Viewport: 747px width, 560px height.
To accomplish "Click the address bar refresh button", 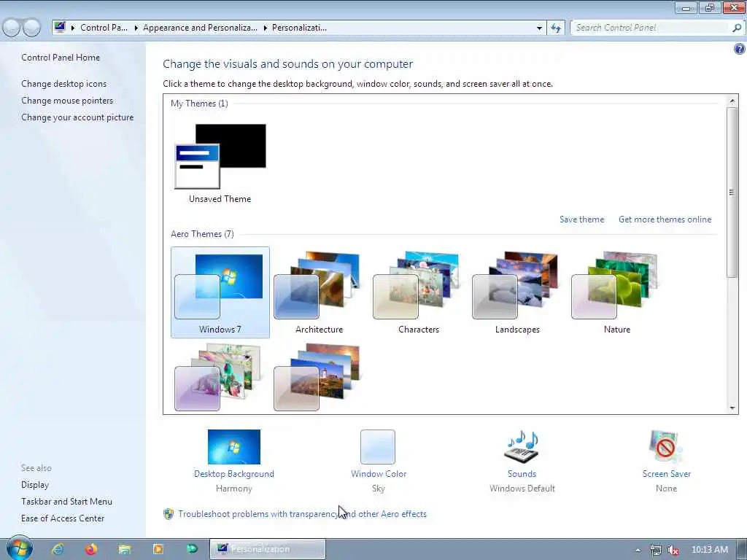I will pos(556,28).
